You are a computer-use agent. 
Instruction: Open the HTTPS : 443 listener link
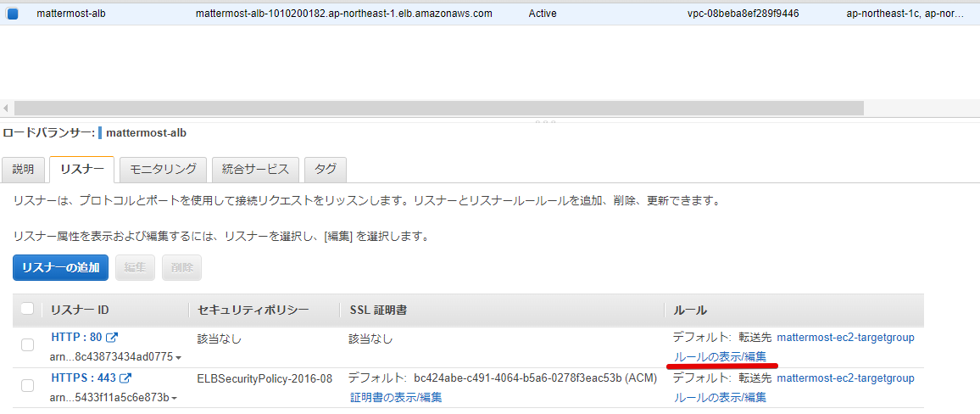[x=83, y=378]
